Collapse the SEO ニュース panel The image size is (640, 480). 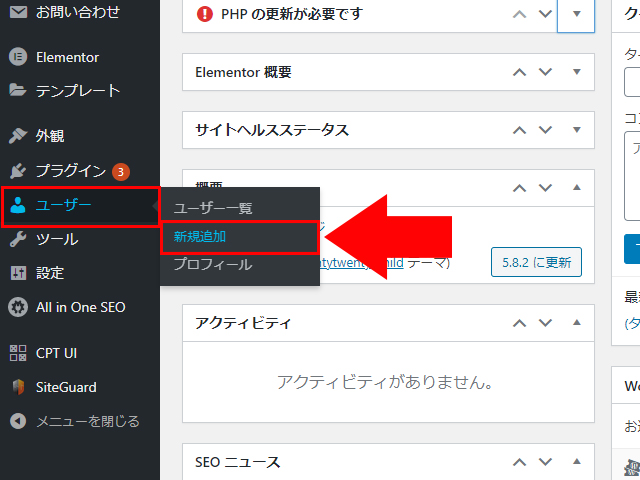click(x=576, y=462)
